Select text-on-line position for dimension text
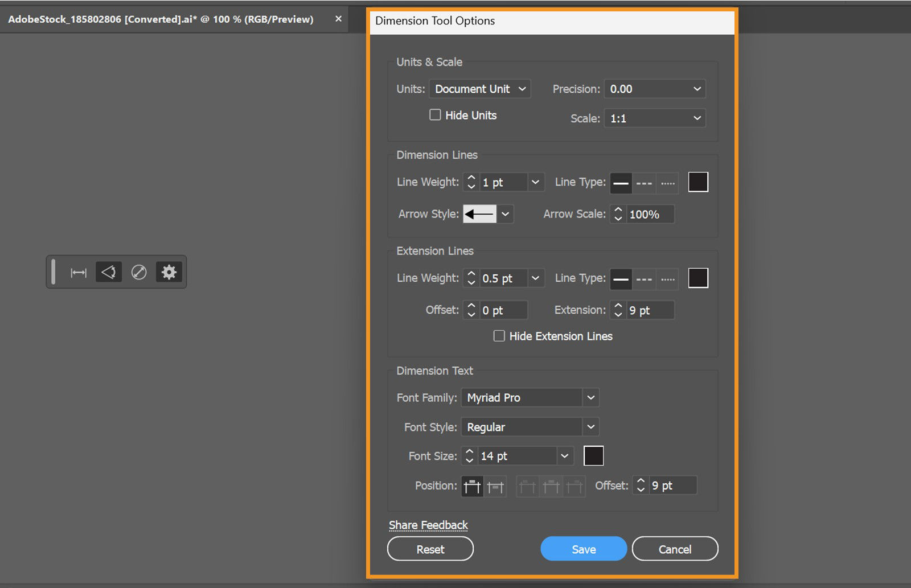The width and height of the screenshot is (911, 588). [x=496, y=486]
